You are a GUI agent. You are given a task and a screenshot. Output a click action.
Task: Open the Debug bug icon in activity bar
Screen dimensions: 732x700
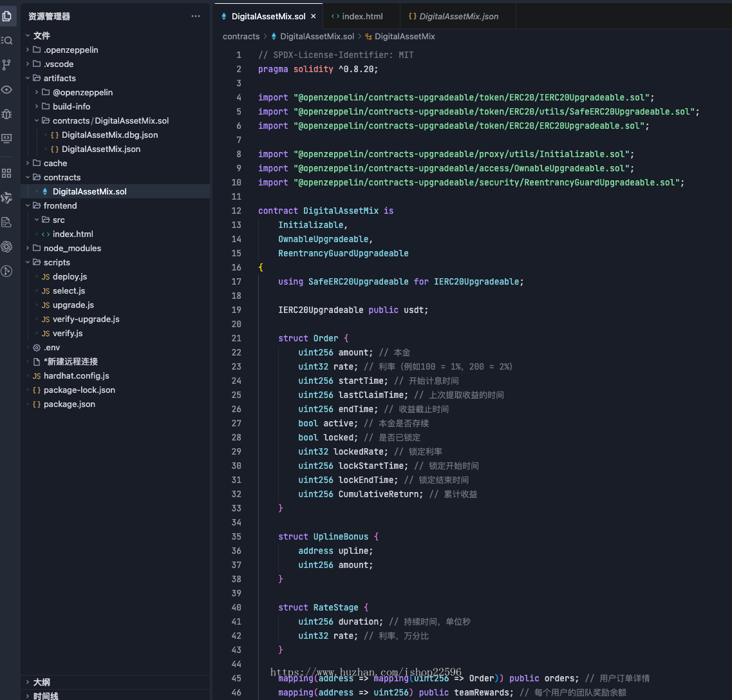tap(7, 114)
